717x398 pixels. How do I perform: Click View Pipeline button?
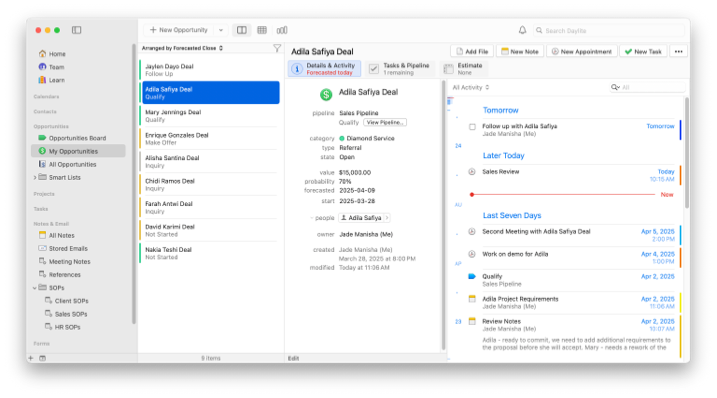pyautogui.click(x=385, y=123)
